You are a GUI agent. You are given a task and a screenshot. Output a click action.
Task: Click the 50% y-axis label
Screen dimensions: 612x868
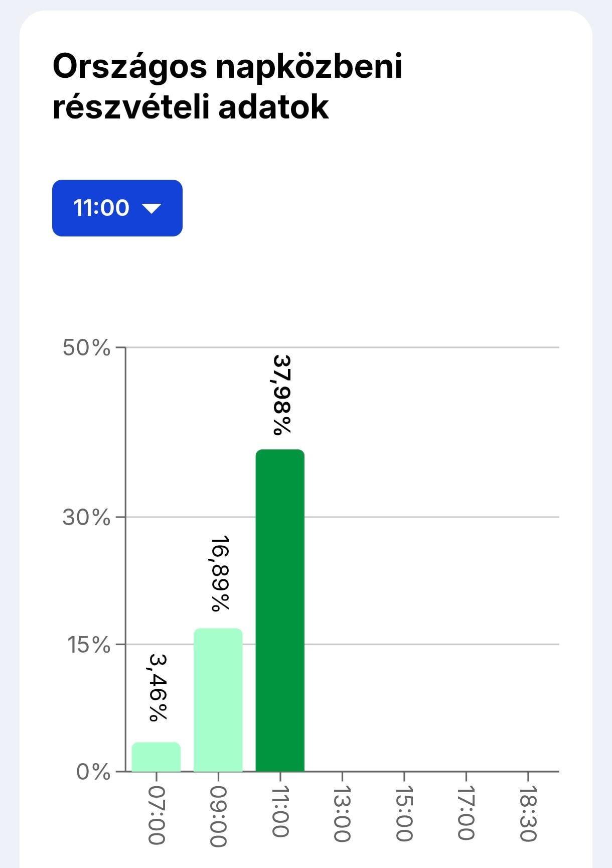(86, 347)
